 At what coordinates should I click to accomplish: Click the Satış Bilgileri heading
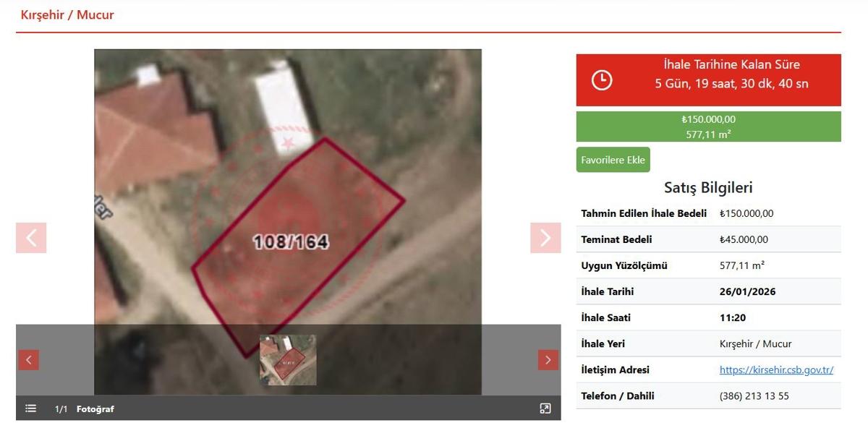[709, 187]
